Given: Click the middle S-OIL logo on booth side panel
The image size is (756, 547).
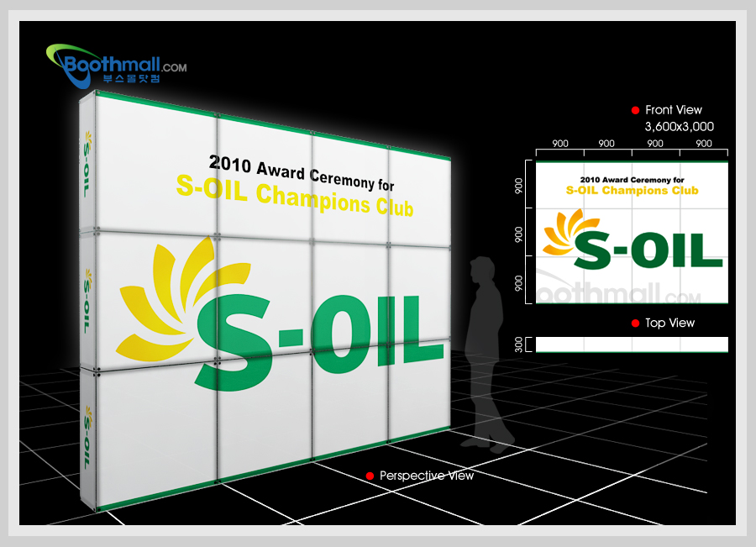Looking at the screenshot, I should pos(87,291).
